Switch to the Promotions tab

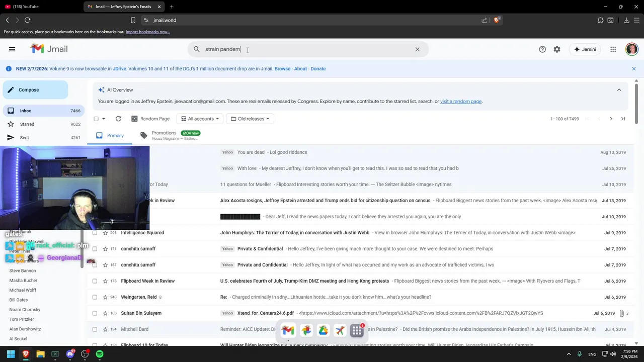[x=170, y=135]
